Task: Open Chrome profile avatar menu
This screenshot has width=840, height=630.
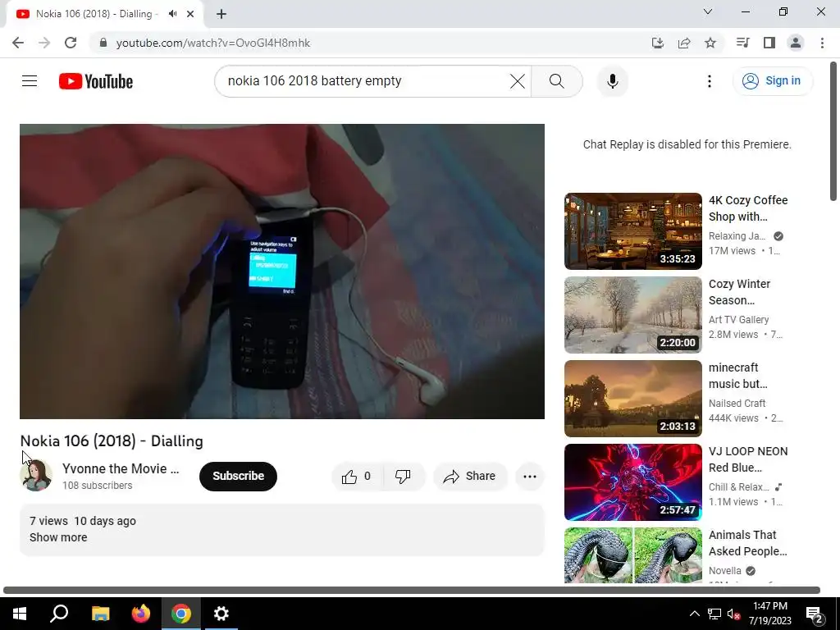Action: [796, 43]
